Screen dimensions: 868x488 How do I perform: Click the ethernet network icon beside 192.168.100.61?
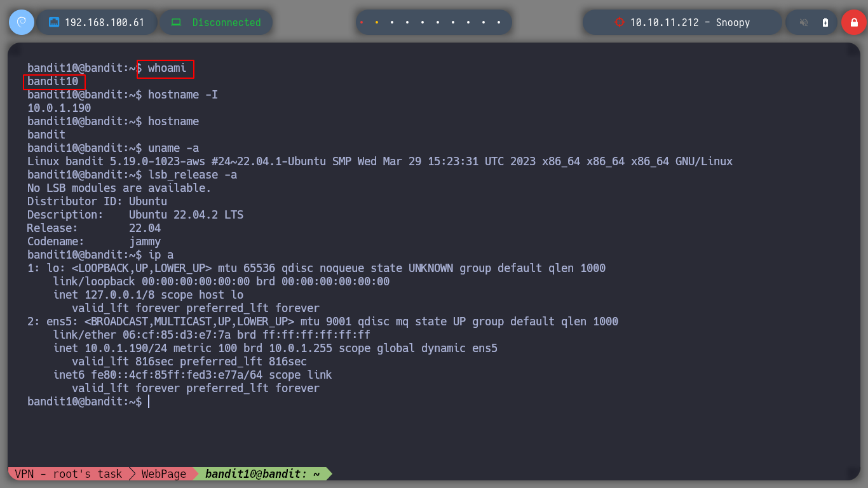[54, 22]
